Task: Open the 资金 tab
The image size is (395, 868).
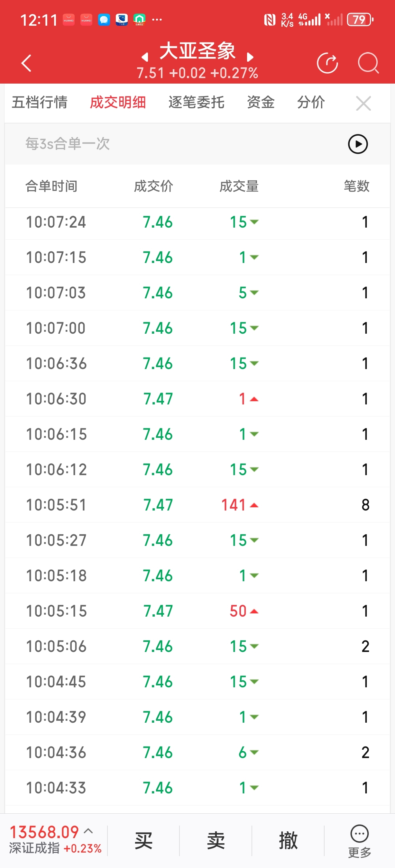Action: coord(261,103)
